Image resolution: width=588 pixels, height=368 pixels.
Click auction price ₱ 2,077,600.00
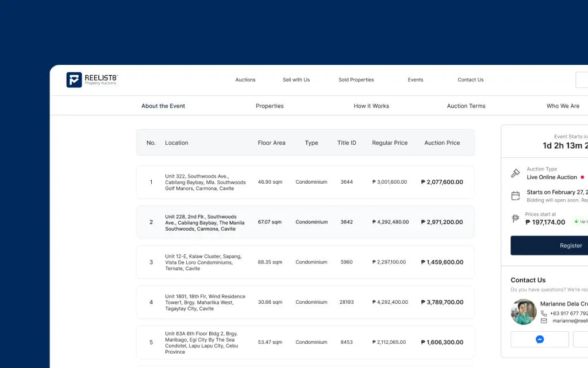click(442, 182)
